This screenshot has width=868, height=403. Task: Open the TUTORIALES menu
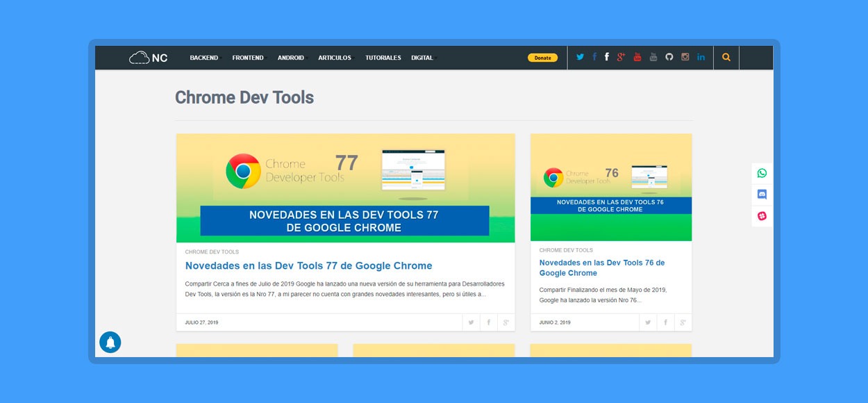point(383,58)
